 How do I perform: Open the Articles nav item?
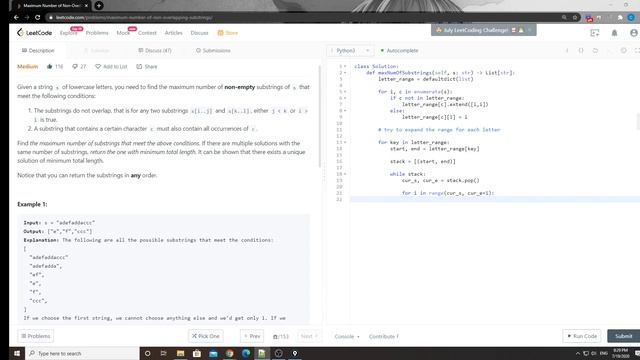tap(173, 33)
